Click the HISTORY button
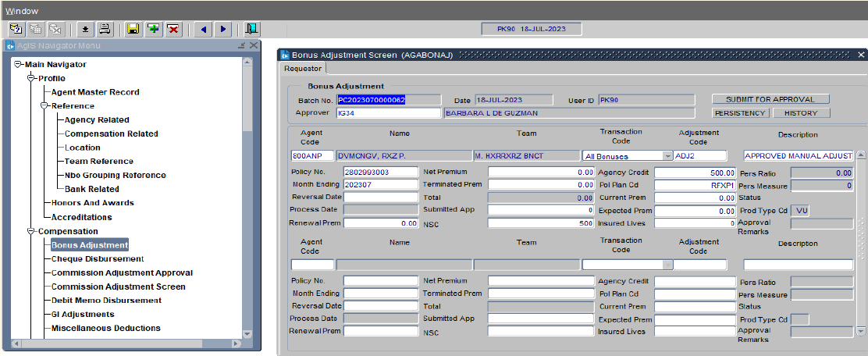Image resolution: width=868 pixels, height=356 pixels. click(x=801, y=113)
